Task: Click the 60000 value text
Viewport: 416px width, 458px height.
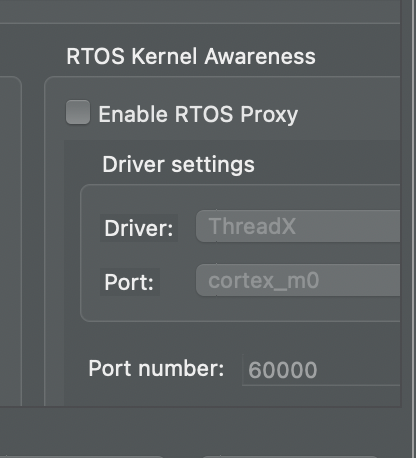Action: [x=283, y=370]
